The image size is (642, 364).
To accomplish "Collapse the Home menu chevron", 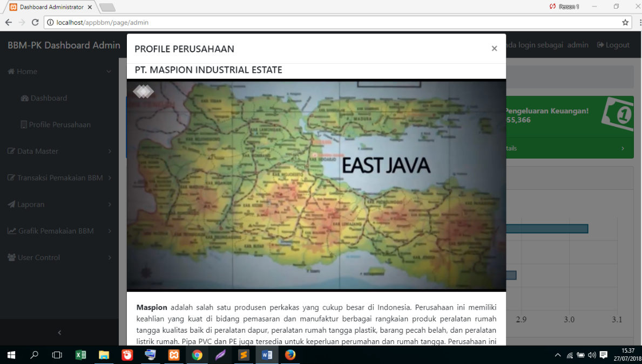I will point(109,72).
